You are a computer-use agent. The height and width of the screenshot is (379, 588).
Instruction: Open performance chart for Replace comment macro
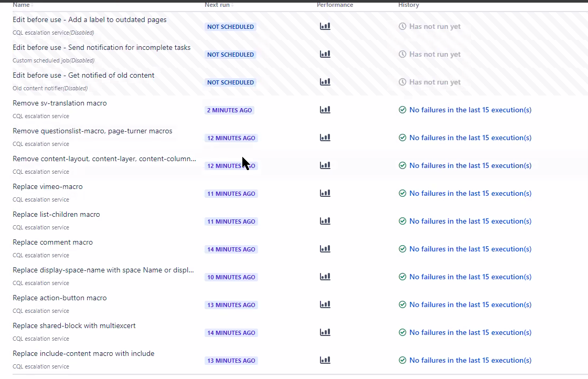pos(325,248)
